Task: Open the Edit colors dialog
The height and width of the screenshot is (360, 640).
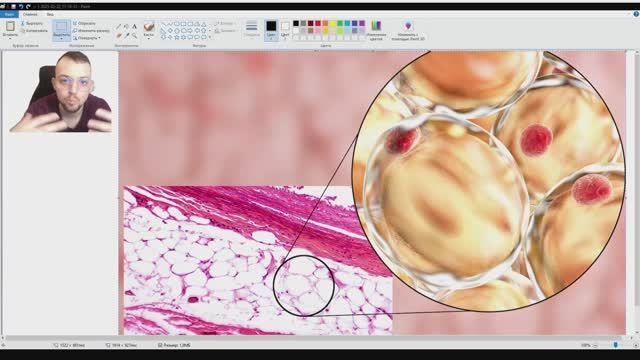Action: pos(376,30)
